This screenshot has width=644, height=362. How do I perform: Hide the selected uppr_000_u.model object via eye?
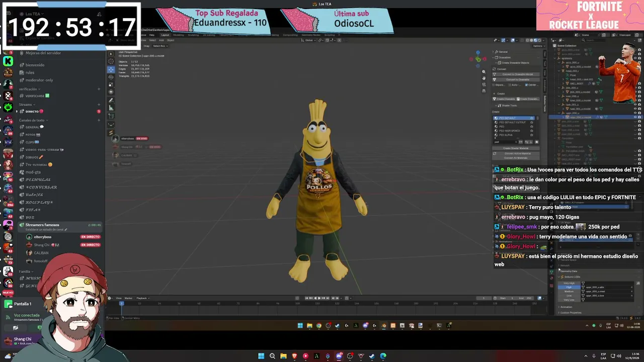635,117
